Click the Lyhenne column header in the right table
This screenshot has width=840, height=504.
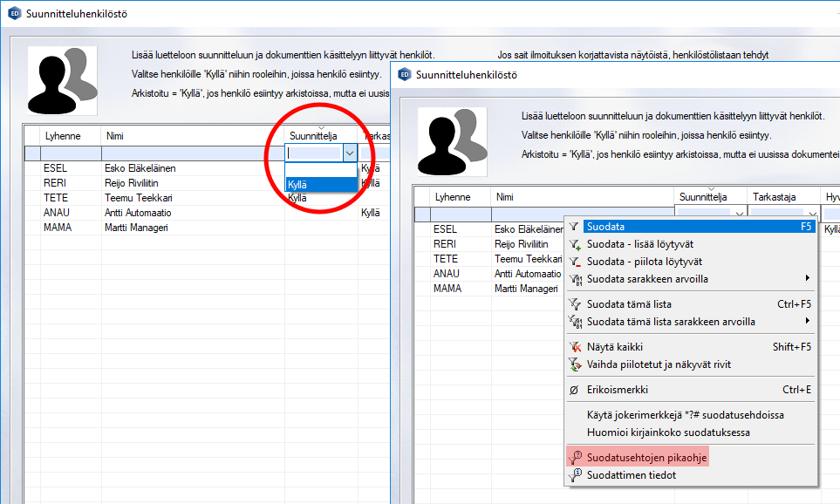(x=452, y=197)
